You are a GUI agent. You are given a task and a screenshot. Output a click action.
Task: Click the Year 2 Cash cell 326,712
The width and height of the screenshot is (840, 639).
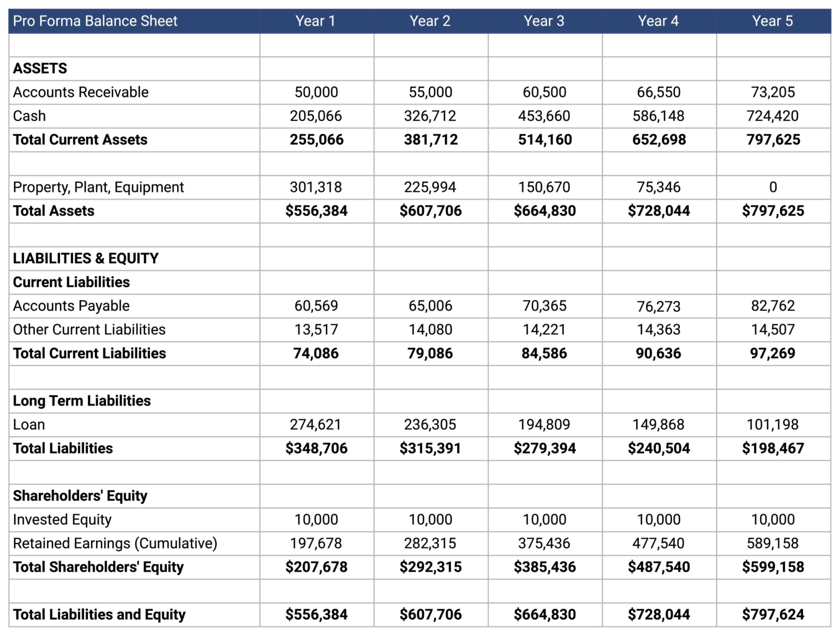(x=430, y=116)
